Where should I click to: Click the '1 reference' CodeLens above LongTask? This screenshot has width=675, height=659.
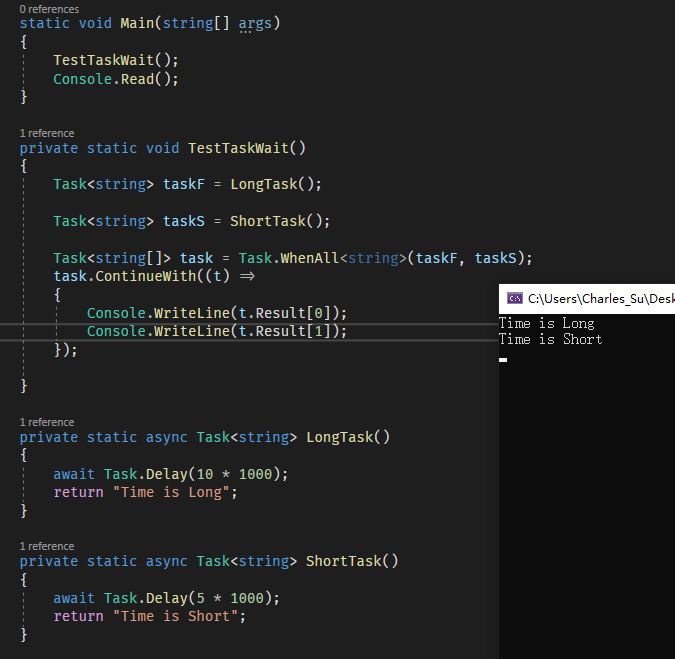[47, 422]
